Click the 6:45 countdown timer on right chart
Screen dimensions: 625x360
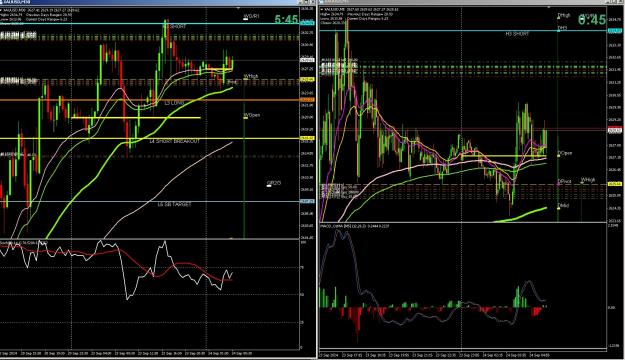coord(592,19)
